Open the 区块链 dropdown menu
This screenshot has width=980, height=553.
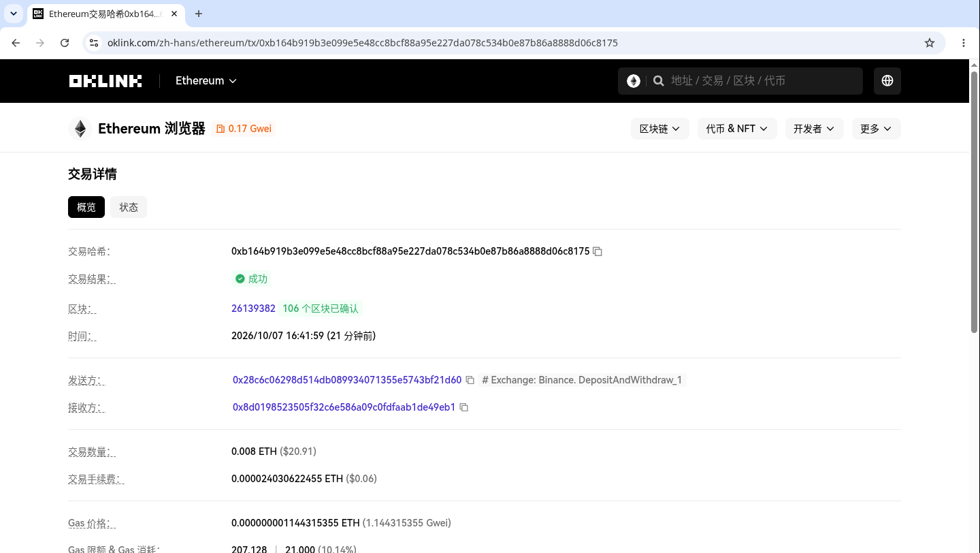pyautogui.click(x=660, y=129)
